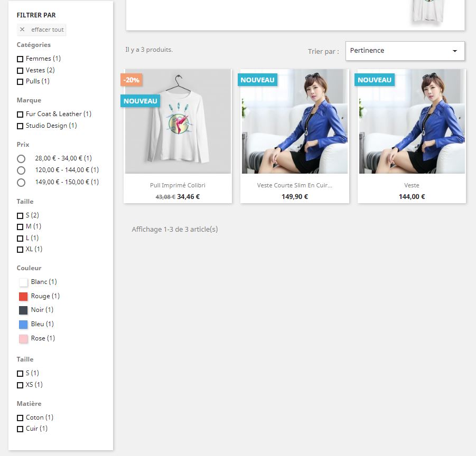
Task: Select the 28,00 € - 34,00 € price range
Action: tap(21, 158)
